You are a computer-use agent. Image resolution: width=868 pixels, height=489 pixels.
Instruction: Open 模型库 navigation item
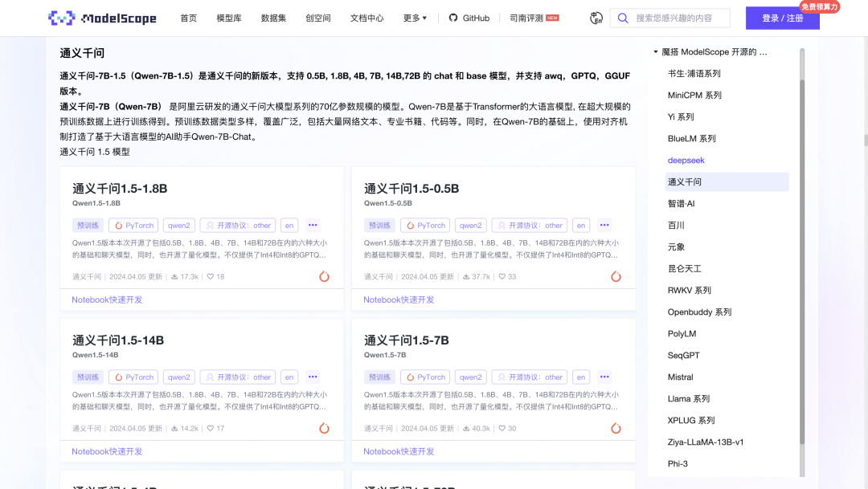(x=228, y=18)
